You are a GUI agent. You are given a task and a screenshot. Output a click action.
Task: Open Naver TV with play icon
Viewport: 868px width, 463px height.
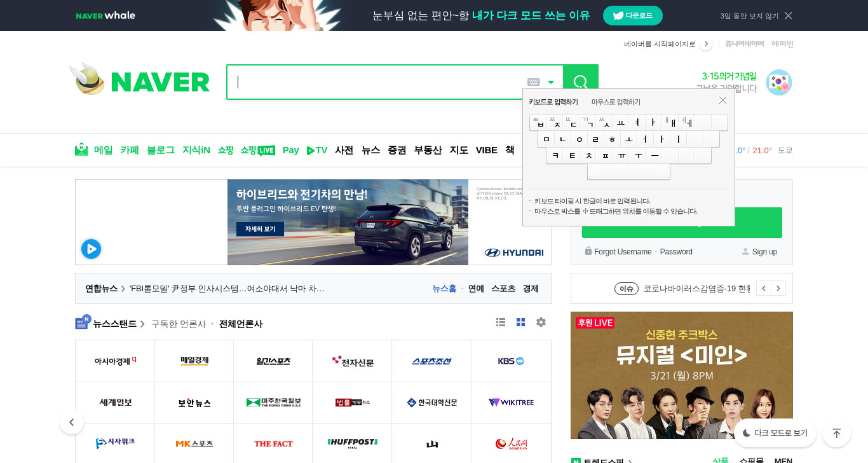(317, 150)
